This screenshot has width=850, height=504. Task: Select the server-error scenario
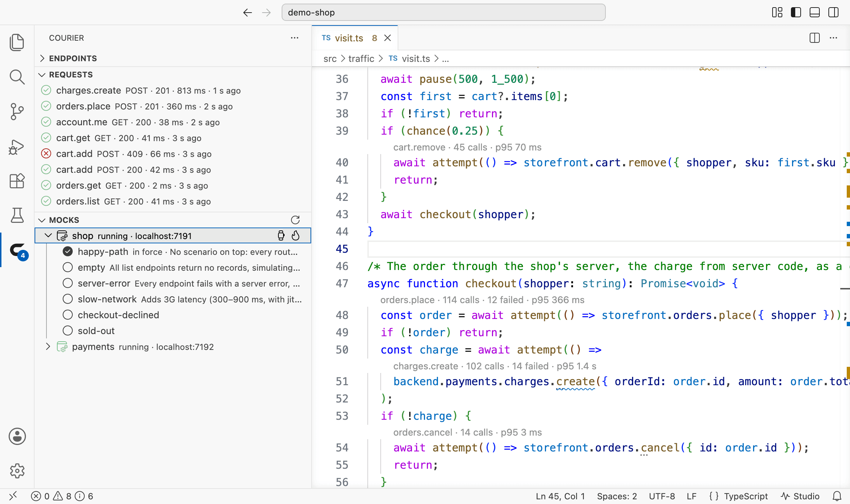click(x=173, y=283)
